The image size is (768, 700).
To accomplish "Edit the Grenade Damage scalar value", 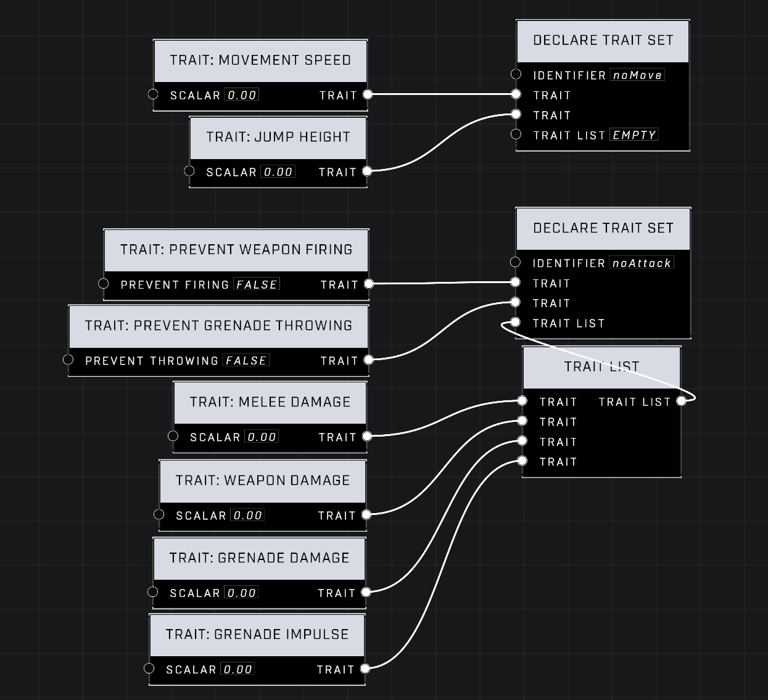I will (241, 593).
